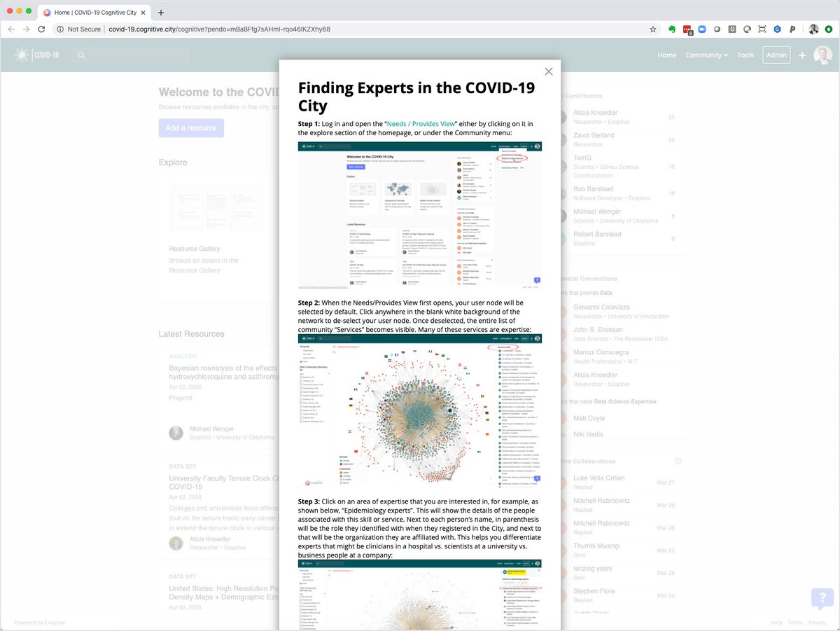Open the Evernote elephant extension

672,29
